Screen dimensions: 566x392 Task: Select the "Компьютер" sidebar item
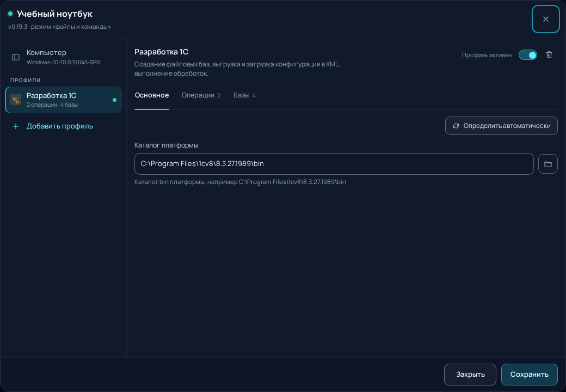pos(63,57)
